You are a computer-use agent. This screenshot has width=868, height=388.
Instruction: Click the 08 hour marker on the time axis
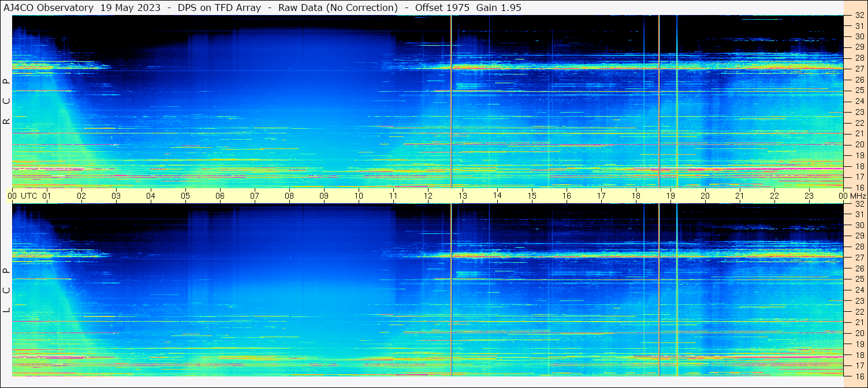[289, 196]
